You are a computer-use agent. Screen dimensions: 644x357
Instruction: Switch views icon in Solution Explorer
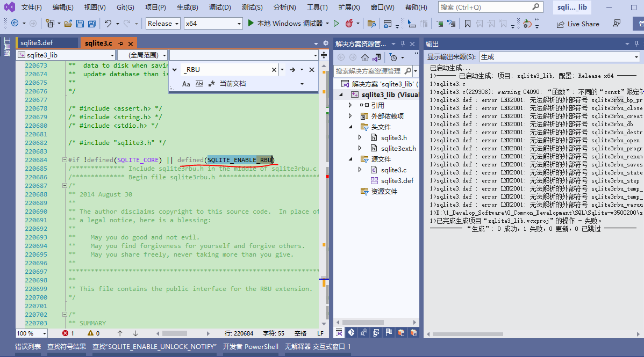(377, 57)
